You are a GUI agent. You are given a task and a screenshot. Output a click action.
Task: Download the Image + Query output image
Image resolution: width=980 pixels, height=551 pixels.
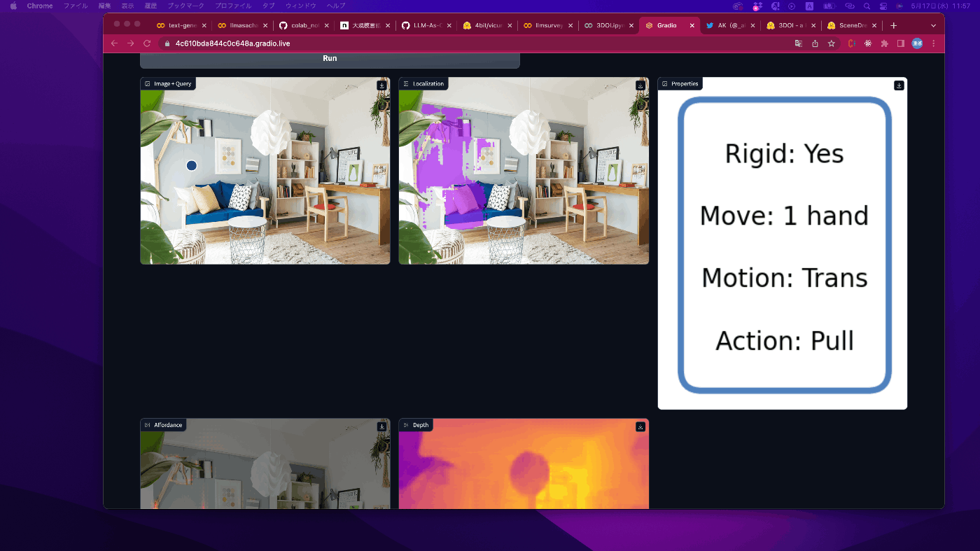tap(381, 85)
